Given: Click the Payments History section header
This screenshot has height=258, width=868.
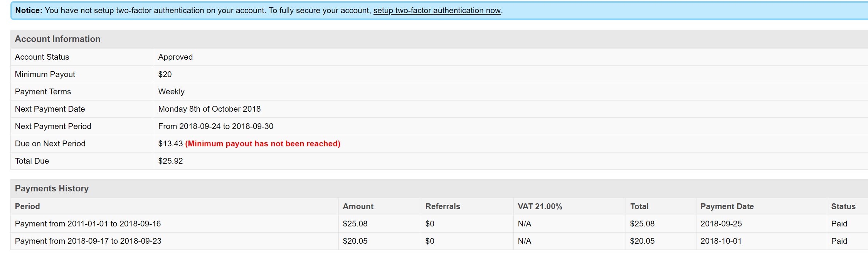Looking at the screenshot, I should click(x=52, y=188).
